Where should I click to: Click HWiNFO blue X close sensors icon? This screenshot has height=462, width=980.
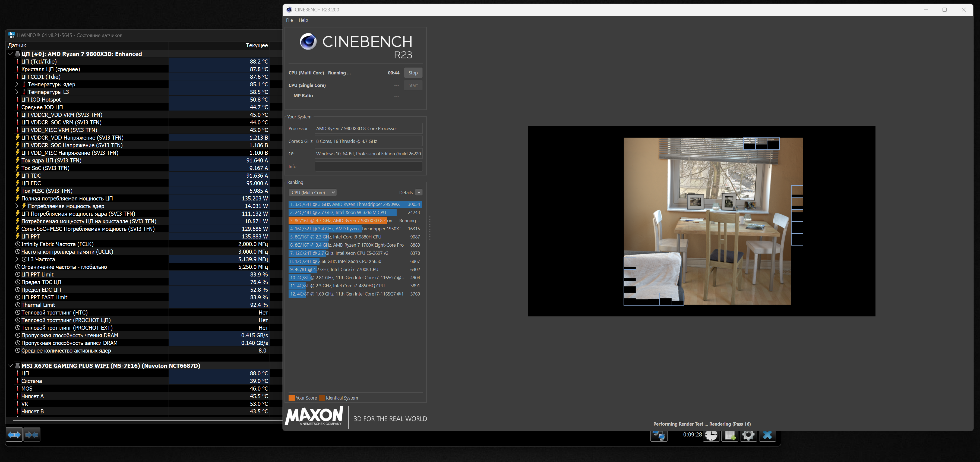click(767, 435)
